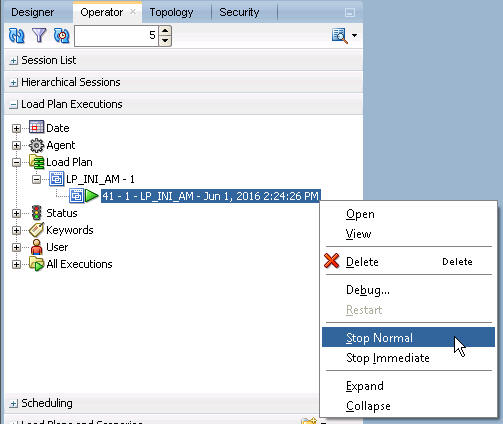Expand the User tree node

tap(16, 247)
